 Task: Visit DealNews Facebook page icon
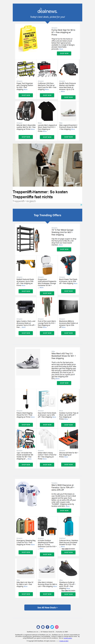[x=47, y=627]
